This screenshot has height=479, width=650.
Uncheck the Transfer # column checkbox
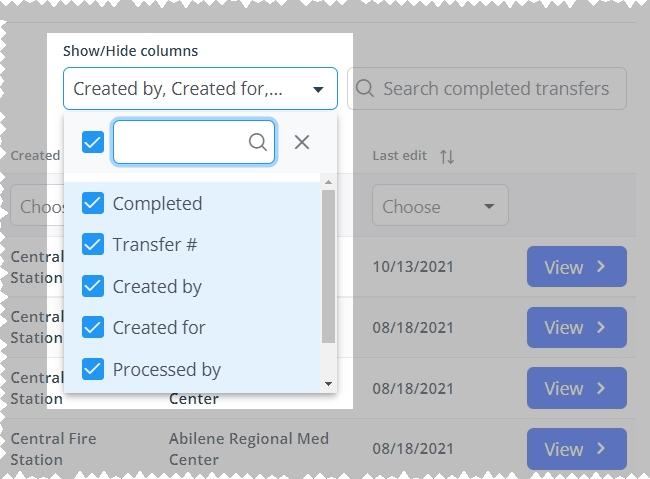pyautogui.click(x=93, y=244)
